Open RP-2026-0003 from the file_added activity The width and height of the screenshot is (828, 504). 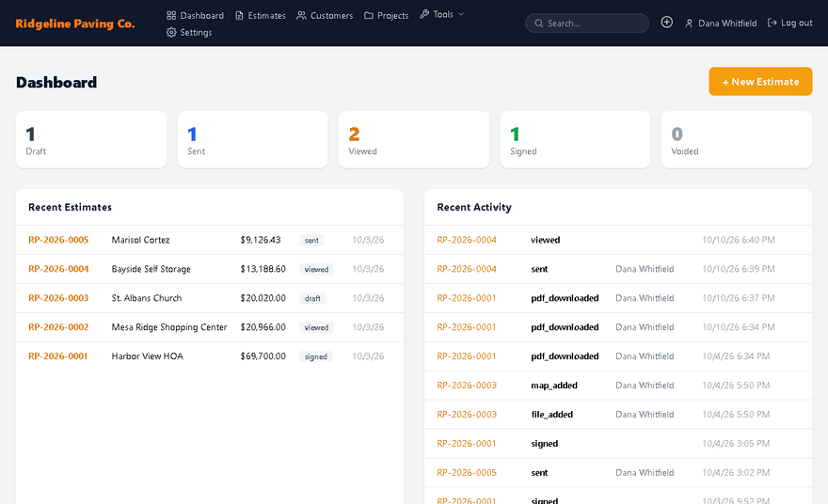click(x=467, y=414)
